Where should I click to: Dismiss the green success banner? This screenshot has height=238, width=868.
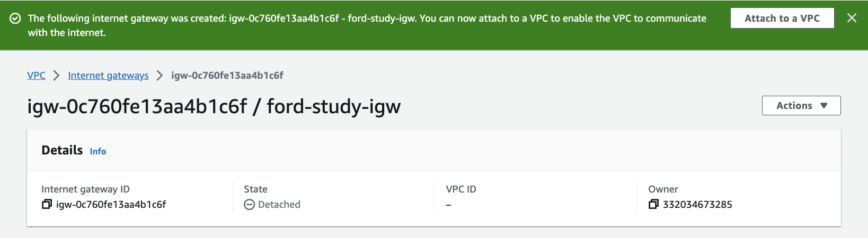tap(852, 18)
